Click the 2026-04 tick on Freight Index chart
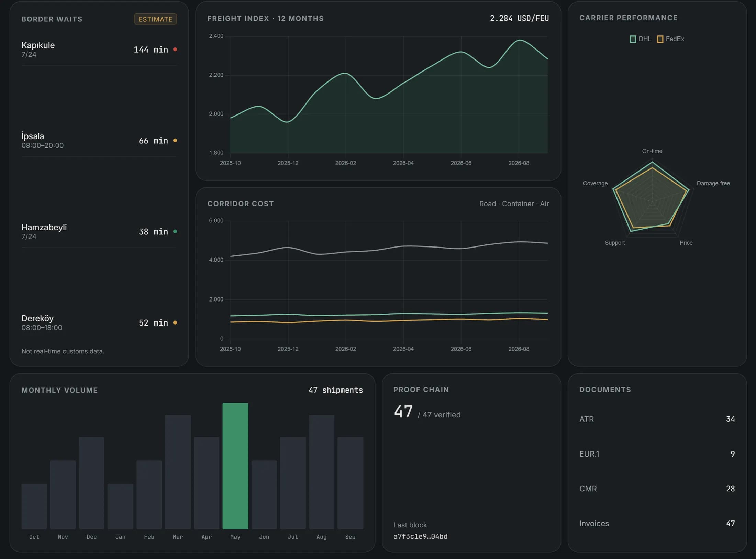 tap(403, 163)
